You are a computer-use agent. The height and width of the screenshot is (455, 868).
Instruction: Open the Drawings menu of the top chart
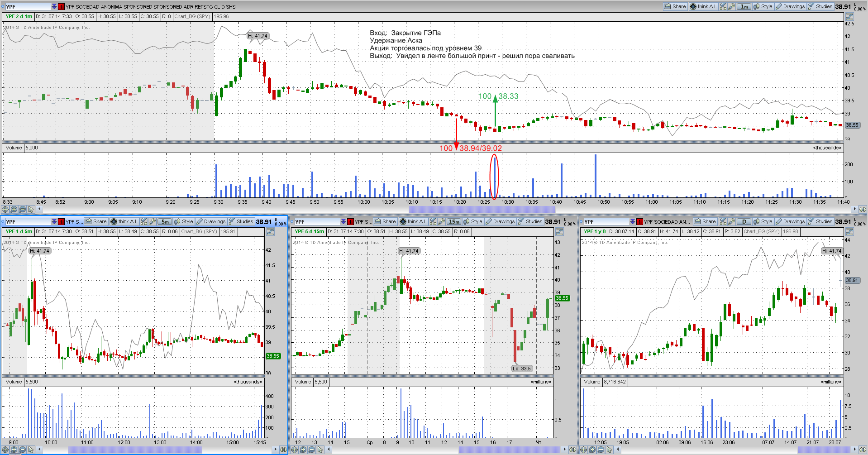click(x=790, y=6)
